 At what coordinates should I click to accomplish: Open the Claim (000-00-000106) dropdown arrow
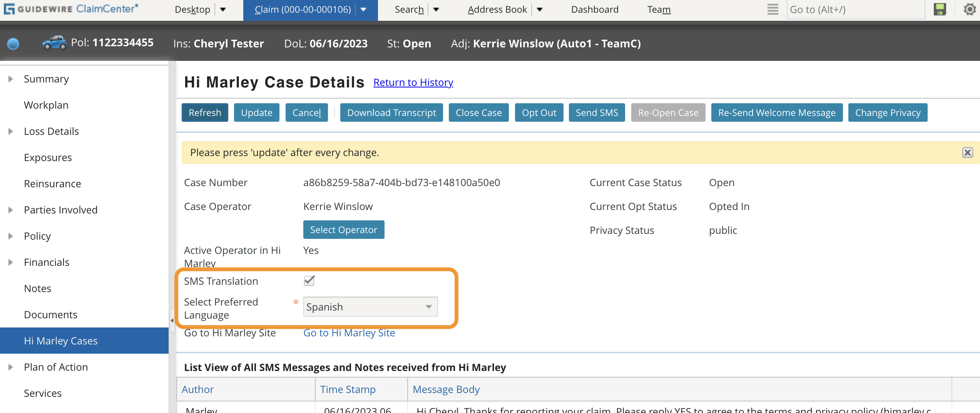pyautogui.click(x=363, y=9)
